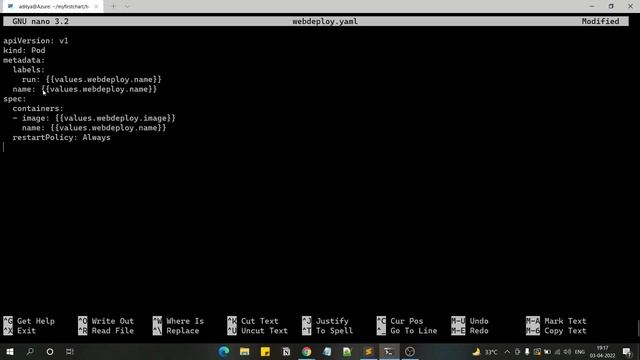Image resolution: width=640 pixels, height=360 pixels.
Task: Click the 'M-U Undo' shortcut hint
Action: pos(470,321)
